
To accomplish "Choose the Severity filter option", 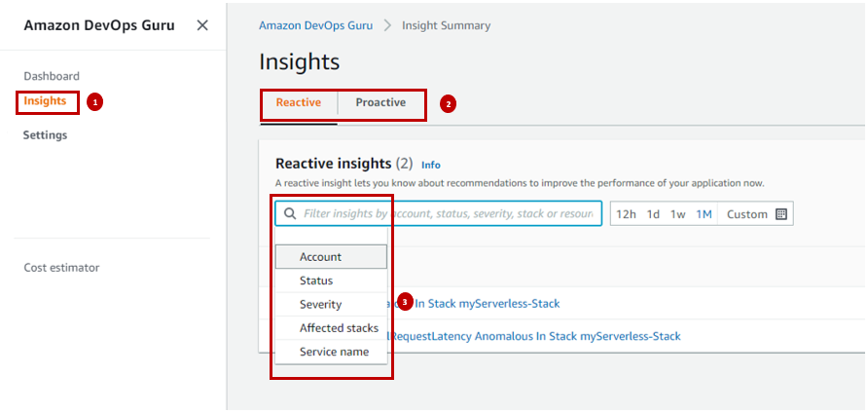I will [x=331, y=304].
